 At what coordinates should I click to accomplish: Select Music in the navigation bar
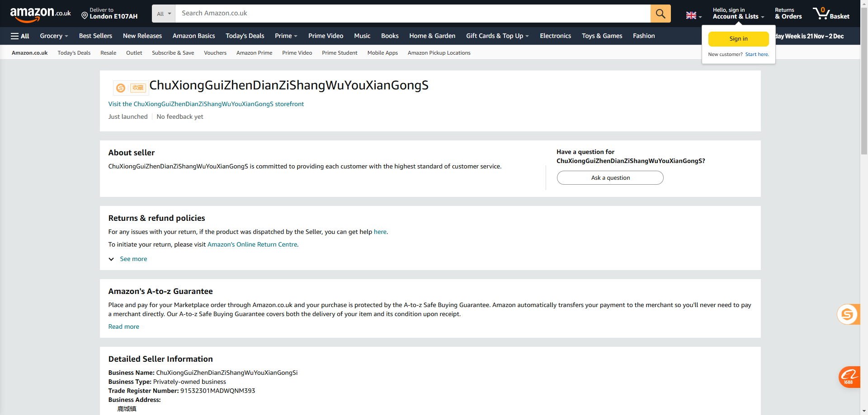tap(362, 36)
